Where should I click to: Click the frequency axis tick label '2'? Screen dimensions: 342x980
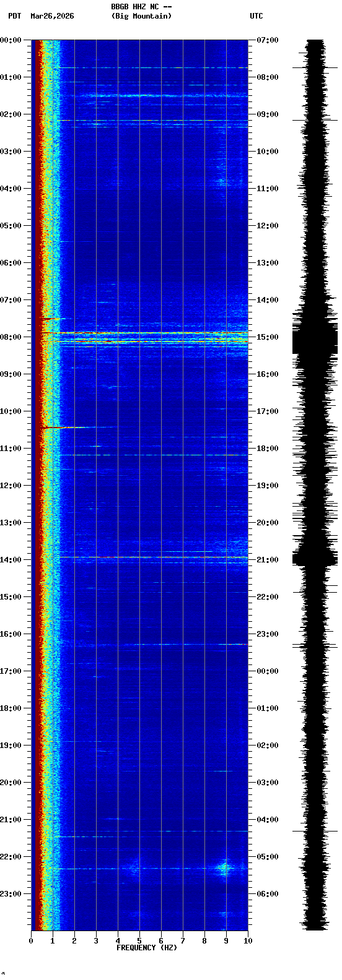[74, 941]
